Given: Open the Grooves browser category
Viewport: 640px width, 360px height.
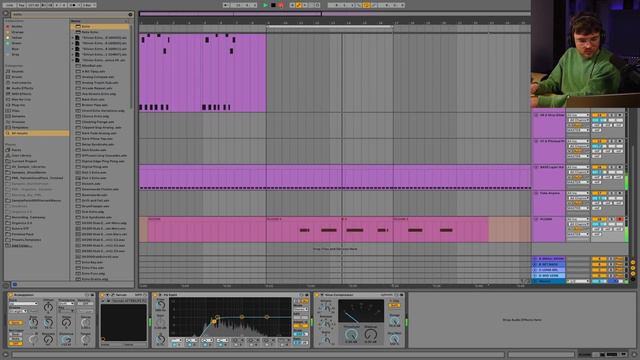Looking at the screenshot, I should tap(18, 122).
